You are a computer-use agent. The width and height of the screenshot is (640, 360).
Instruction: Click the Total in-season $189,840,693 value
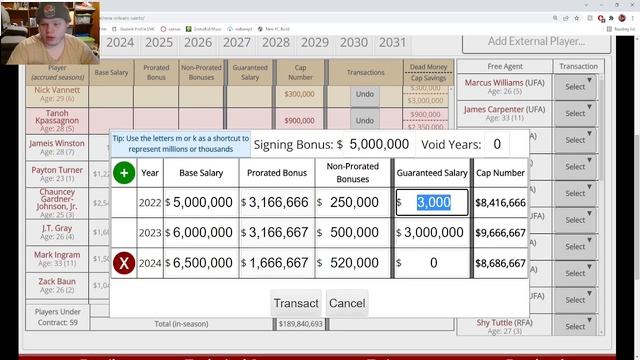click(x=301, y=324)
